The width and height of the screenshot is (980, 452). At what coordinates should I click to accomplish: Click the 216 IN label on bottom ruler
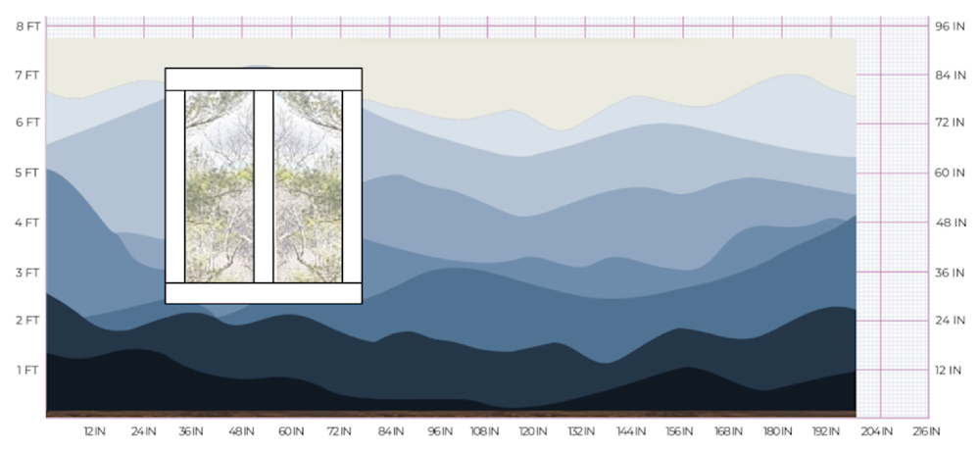(x=927, y=431)
